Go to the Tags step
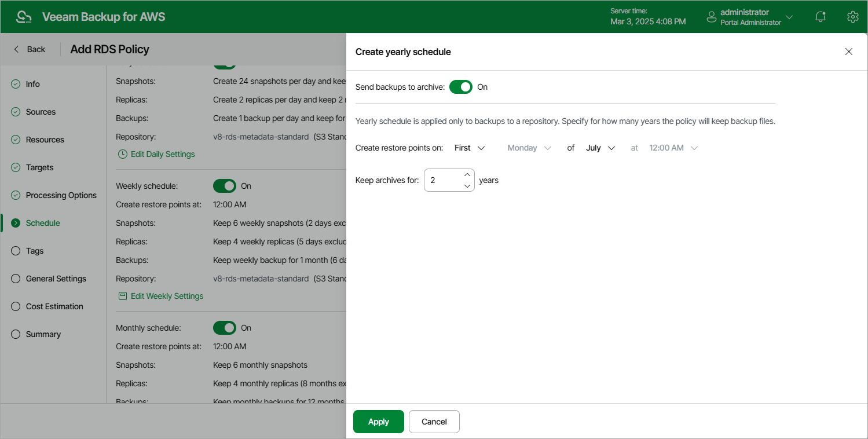 click(x=35, y=251)
